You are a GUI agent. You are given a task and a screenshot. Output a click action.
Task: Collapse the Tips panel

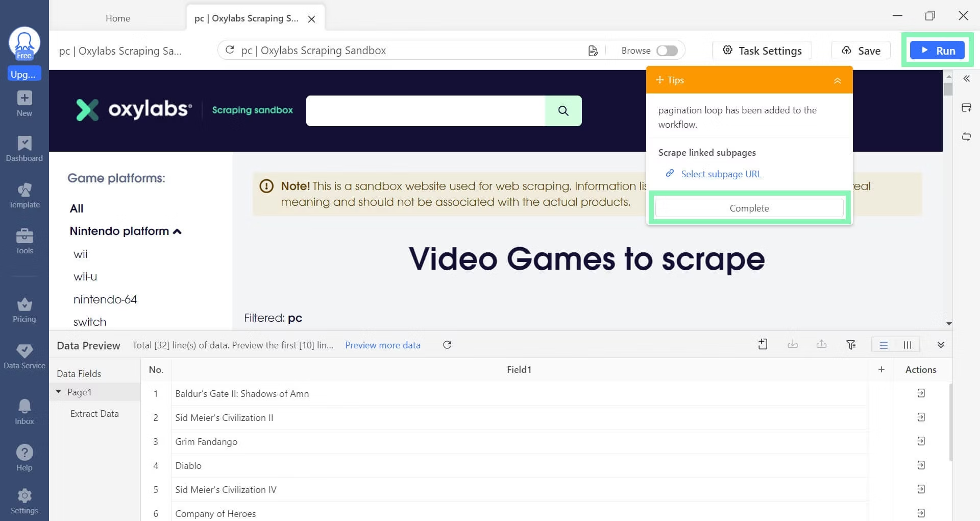[837, 81]
